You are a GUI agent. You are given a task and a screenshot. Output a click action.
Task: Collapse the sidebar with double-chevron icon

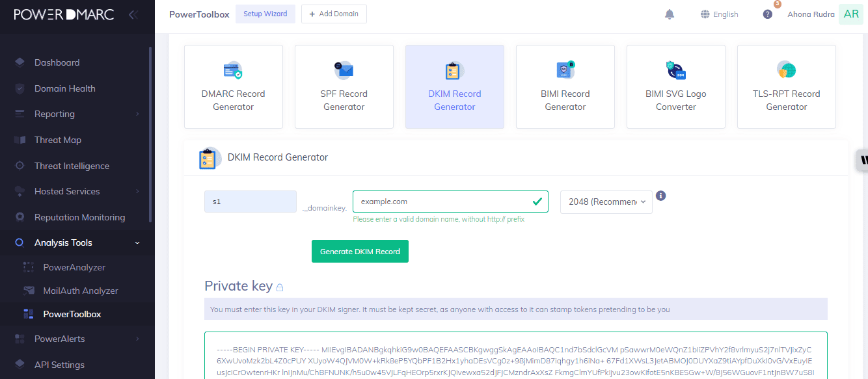[x=133, y=14]
